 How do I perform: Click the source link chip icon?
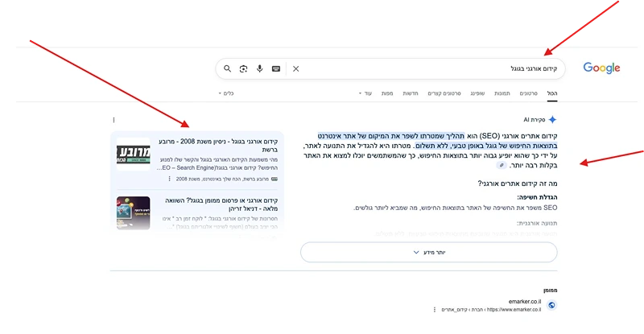(502, 166)
